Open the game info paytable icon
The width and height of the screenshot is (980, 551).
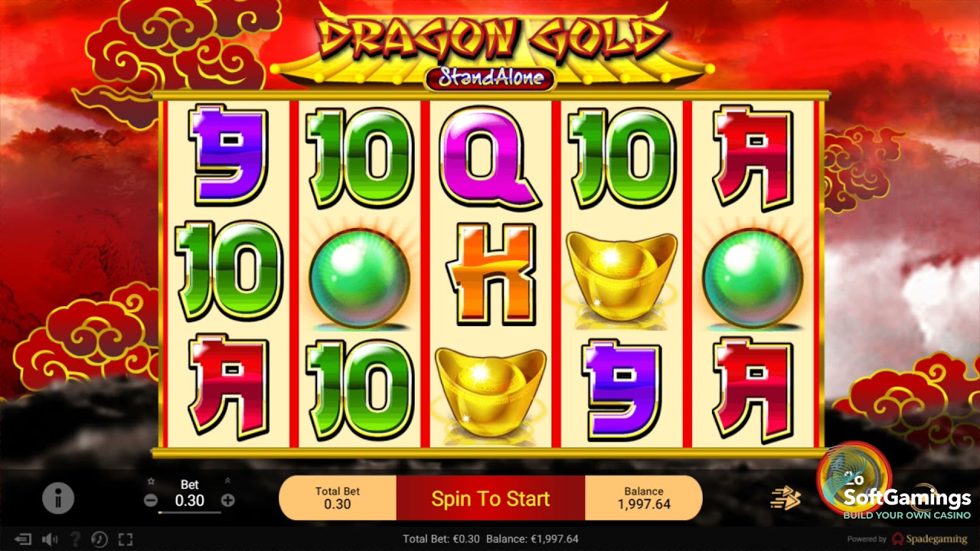click(57, 499)
